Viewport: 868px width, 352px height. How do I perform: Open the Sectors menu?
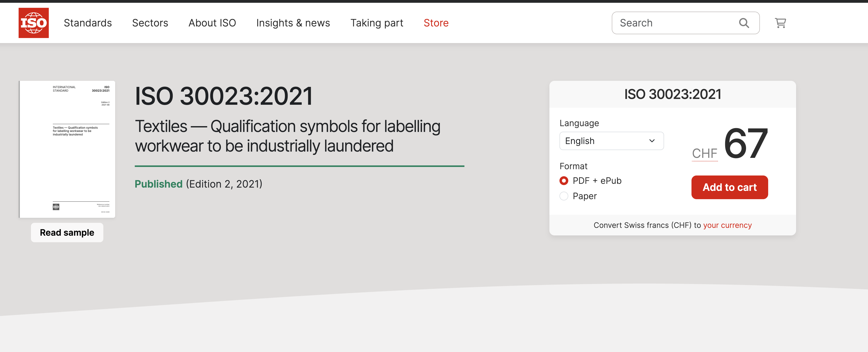(x=150, y=23)
